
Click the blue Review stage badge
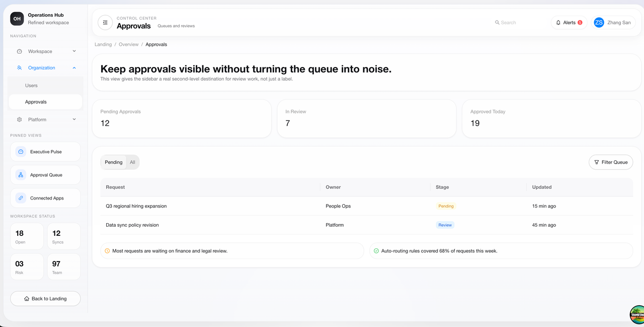tap(445, 225)
